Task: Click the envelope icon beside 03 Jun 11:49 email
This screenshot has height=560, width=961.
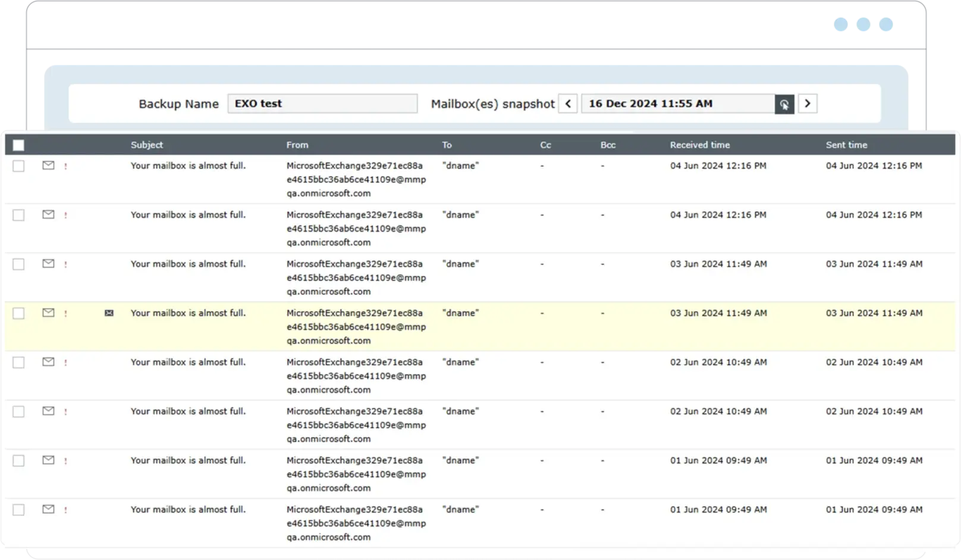Action: pos(48,264)
